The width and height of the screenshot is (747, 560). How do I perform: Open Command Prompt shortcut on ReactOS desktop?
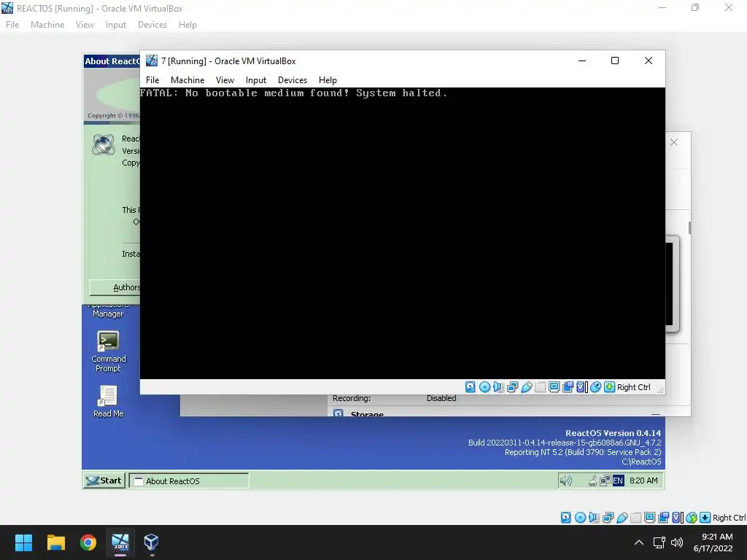[x=108, y=351]
